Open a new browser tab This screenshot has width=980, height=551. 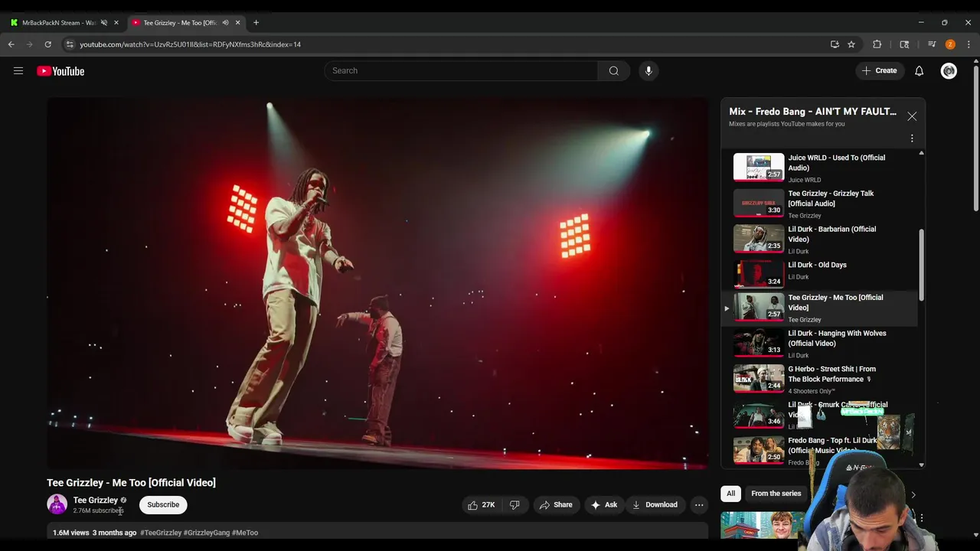256,23
